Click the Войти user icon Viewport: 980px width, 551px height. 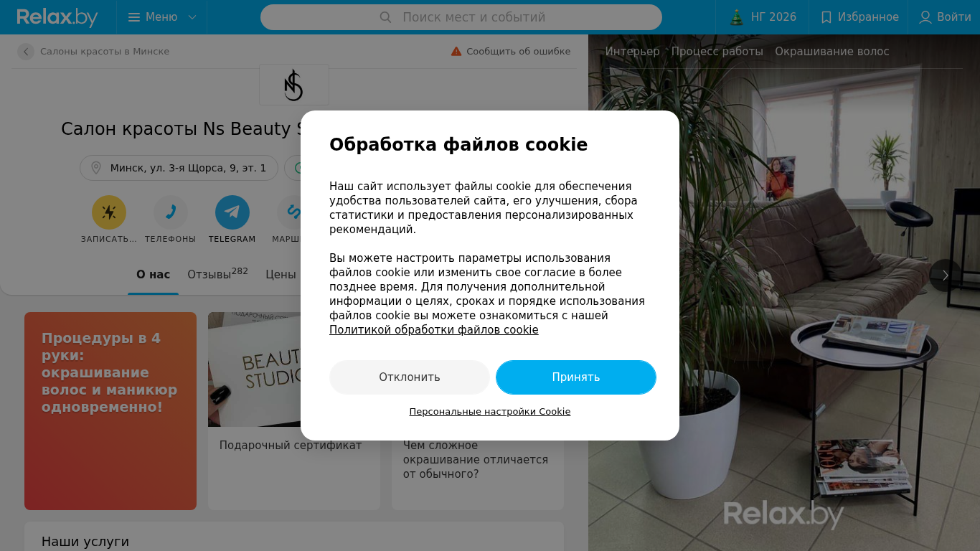pos(925,17)
